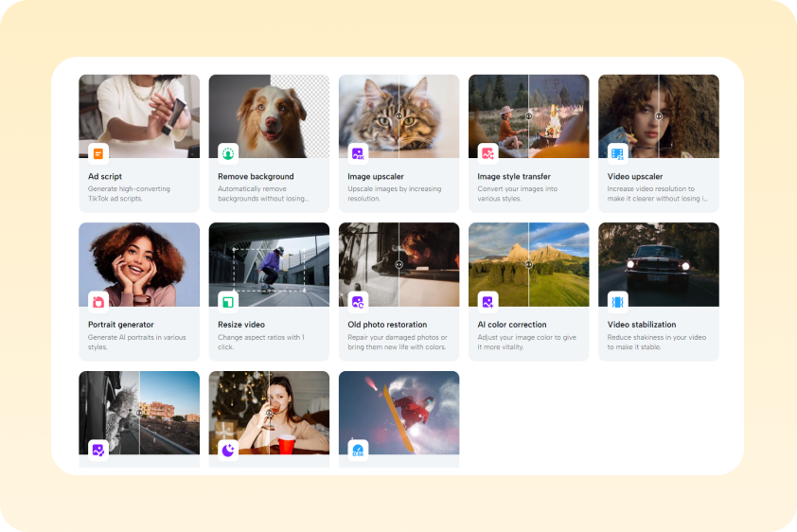This screenshot has height=532, width=797.
Task: Click the green Resize video icon
Action: click(228, 302)
